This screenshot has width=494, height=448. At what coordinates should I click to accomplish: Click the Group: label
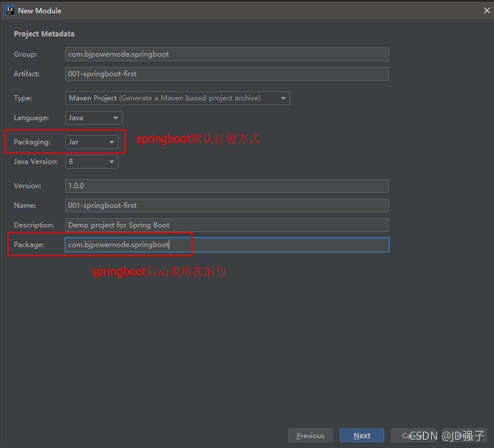[x=25, y=54]
